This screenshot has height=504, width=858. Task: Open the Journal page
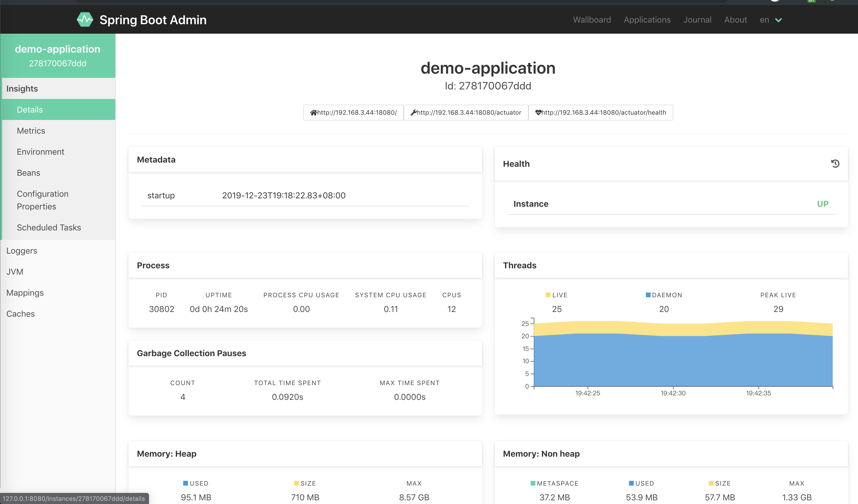point(697,19)
